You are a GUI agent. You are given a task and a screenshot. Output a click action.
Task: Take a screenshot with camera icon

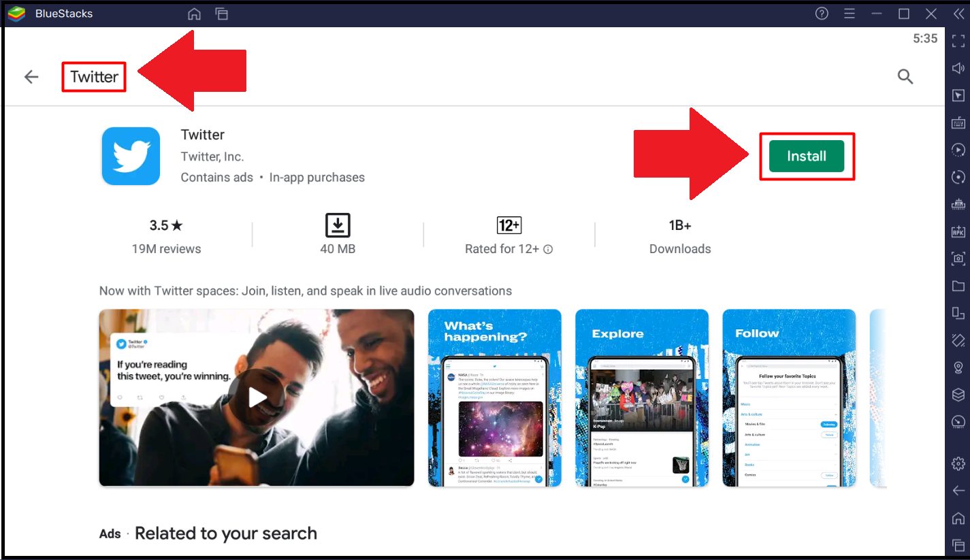pos(958,259)
